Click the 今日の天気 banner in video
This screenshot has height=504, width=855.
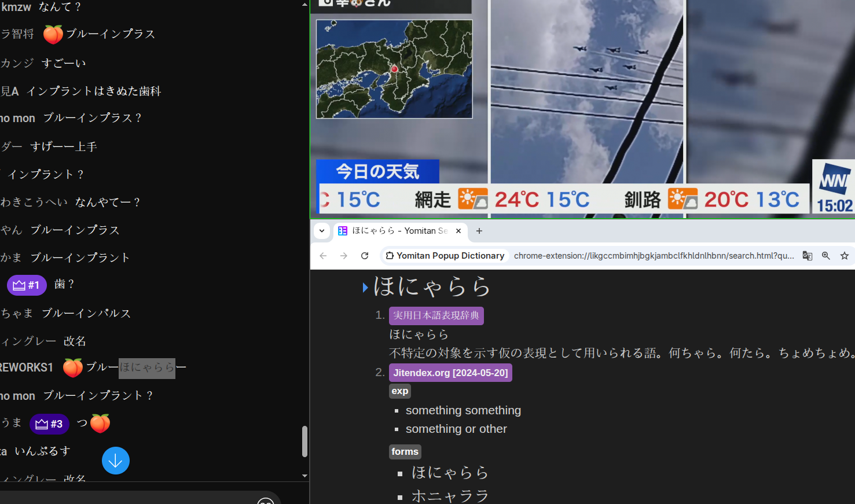[x=378, y=171]
